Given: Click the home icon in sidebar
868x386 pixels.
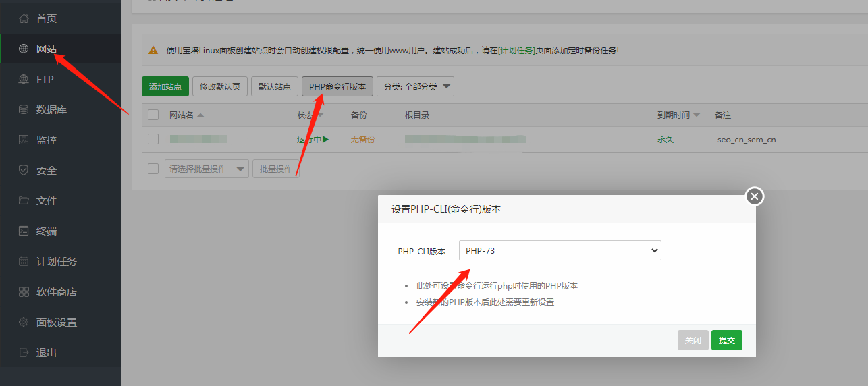Looking at the screenshot, I should tap(24, 18).
